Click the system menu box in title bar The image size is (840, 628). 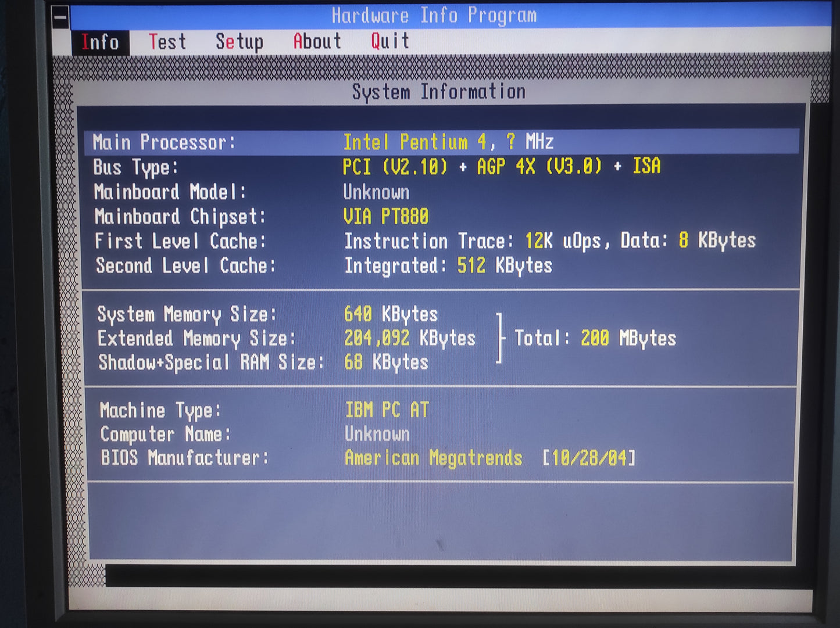[x=60, y=17]
